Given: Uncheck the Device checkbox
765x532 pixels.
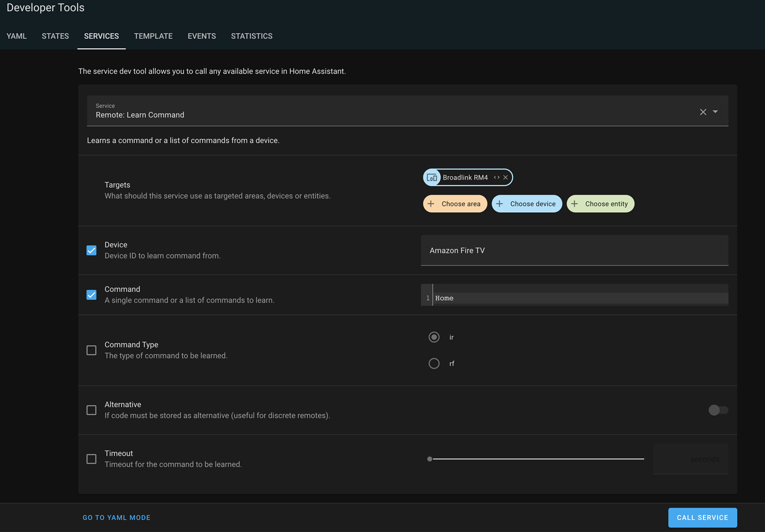Looking at the screenshot, I should pyautogui.click(x=91, y=250).
